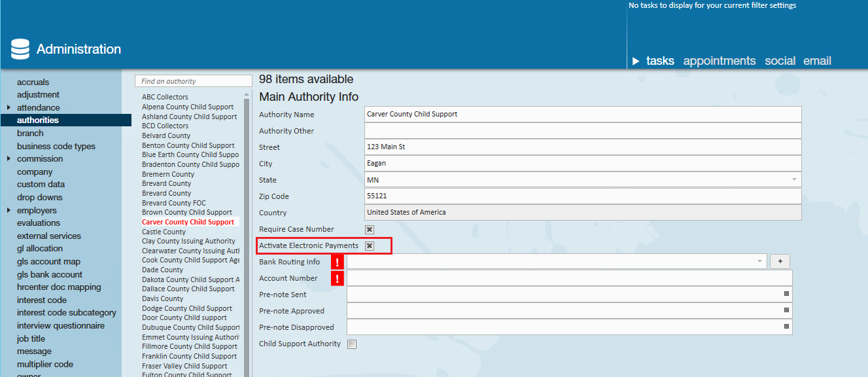Open calendar picker for Pre-note Sent

tap(786, 295)
